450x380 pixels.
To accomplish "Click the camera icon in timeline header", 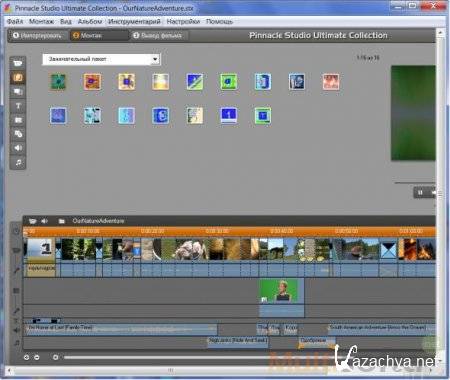I will click(x=32, y=221).
